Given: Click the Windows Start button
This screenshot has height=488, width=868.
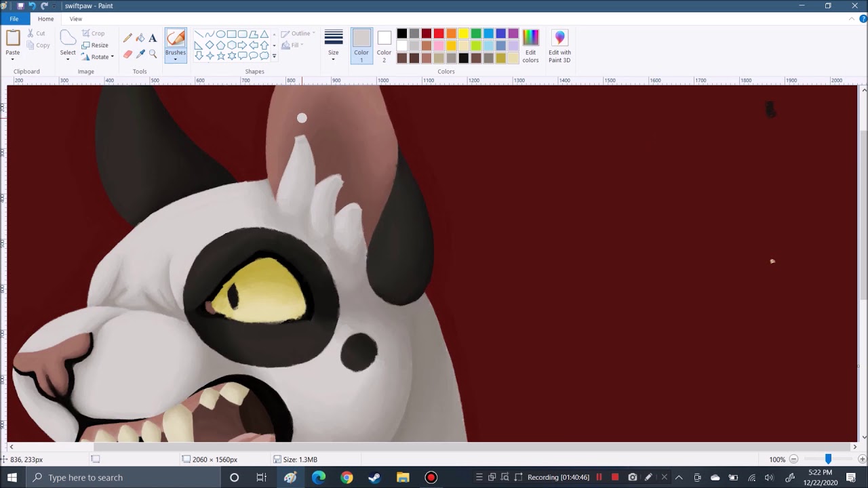Looking at the screenshot, I should pos(12,477).
